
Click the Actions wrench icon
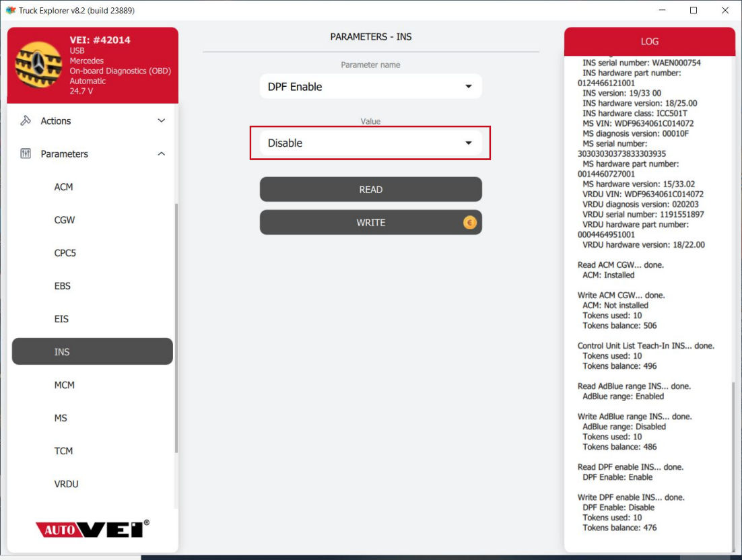26,121
